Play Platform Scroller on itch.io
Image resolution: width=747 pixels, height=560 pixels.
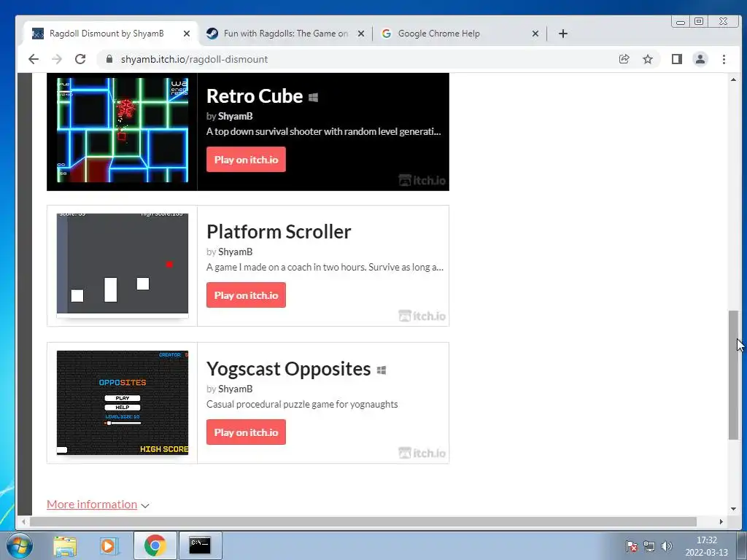(x=246, y=295)
